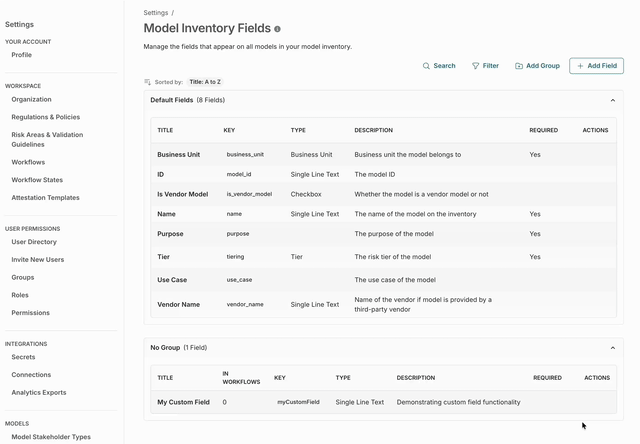Click the Add Group folder icon
Screen dimensions: 640x444
[x=519, y=66]
